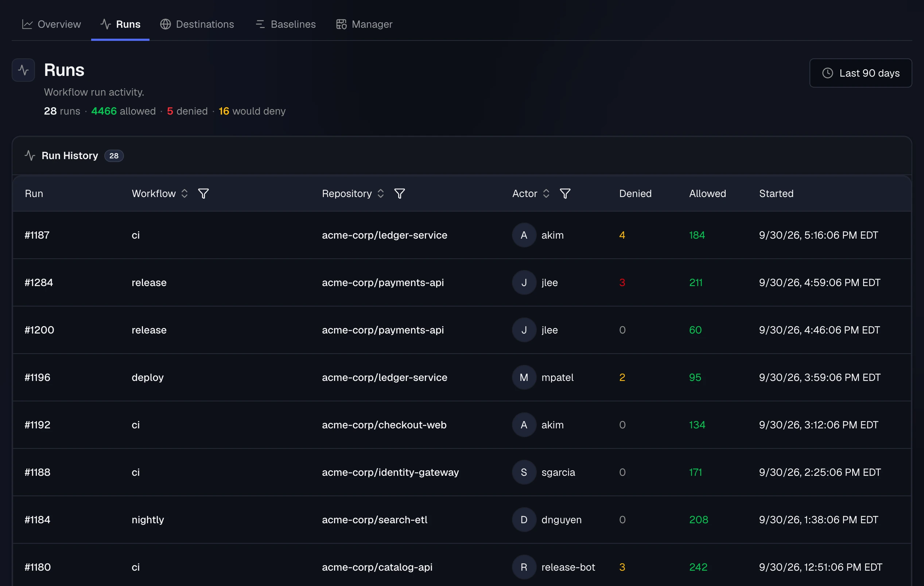Click the nightly workflow cell
This screenshot has width=924, height=586.
(148, 520)
